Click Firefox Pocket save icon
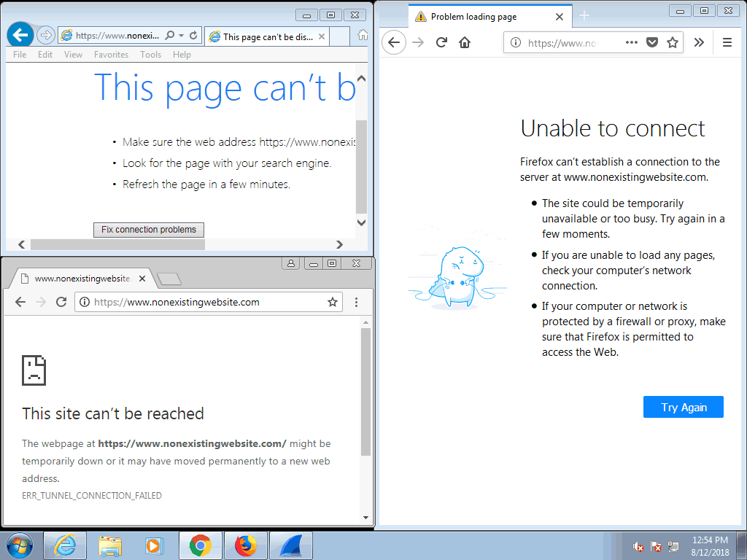747x560 pixels. coord(653,43)
